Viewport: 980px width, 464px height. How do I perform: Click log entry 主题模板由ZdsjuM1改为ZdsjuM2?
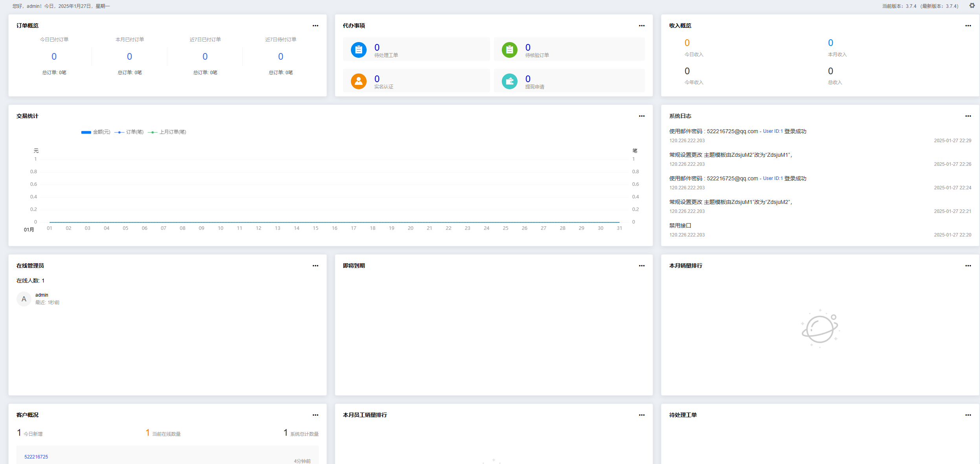[x=730, y=202]
